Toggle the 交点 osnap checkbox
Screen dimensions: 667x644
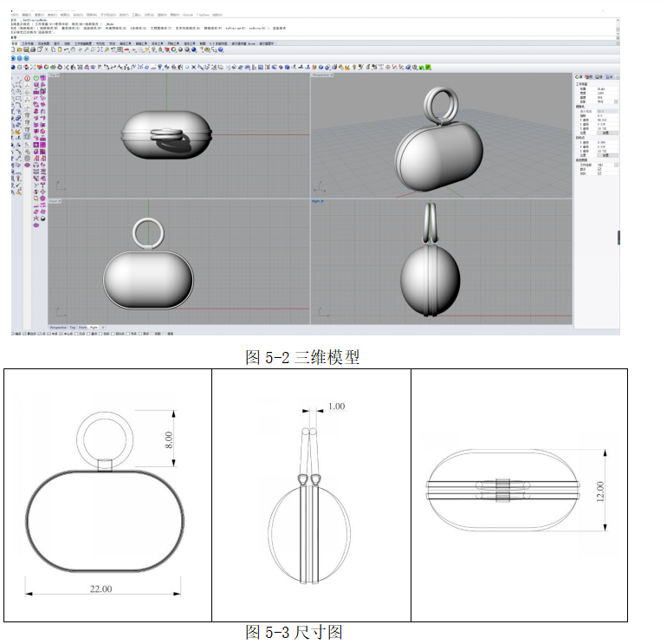[x=76, y=334]
